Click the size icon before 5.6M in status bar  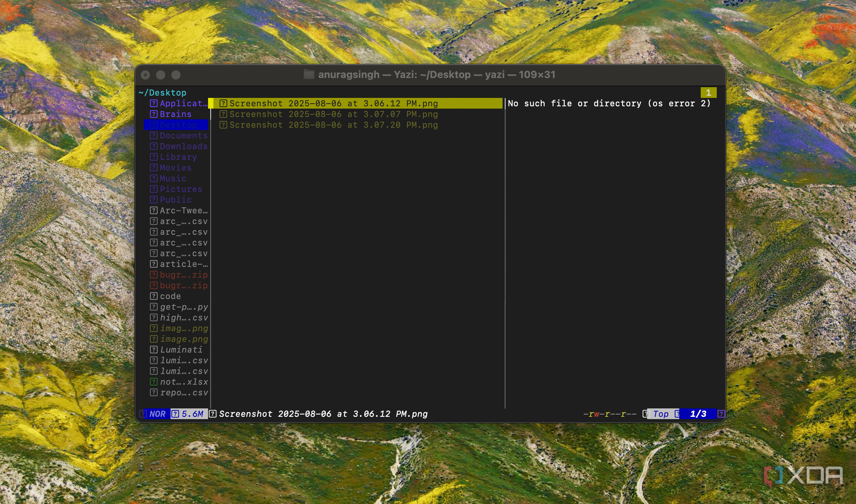[175, 414]
